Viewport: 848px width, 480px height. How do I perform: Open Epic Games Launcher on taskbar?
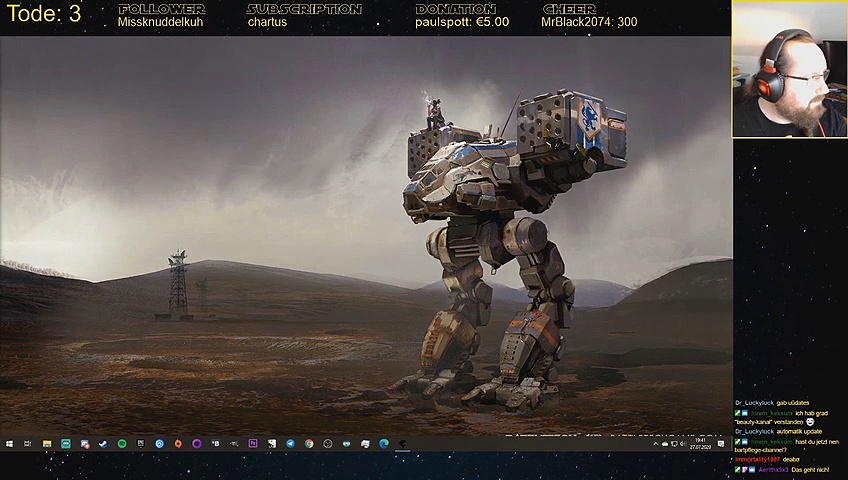[x=141, y=444]
